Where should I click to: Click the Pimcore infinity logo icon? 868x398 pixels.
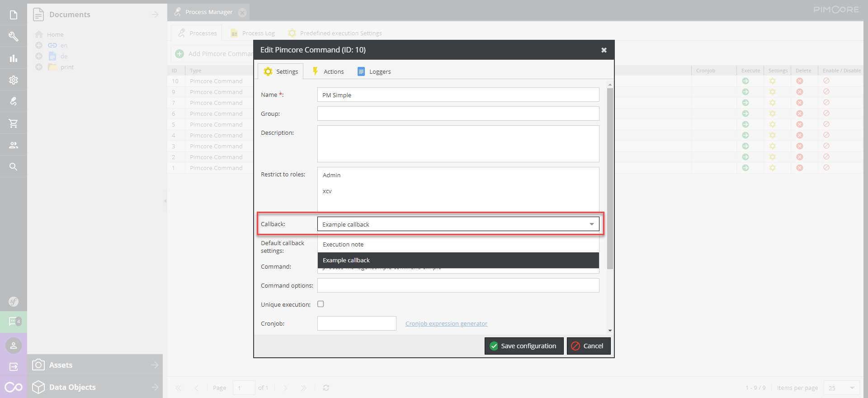coord(14,387)
